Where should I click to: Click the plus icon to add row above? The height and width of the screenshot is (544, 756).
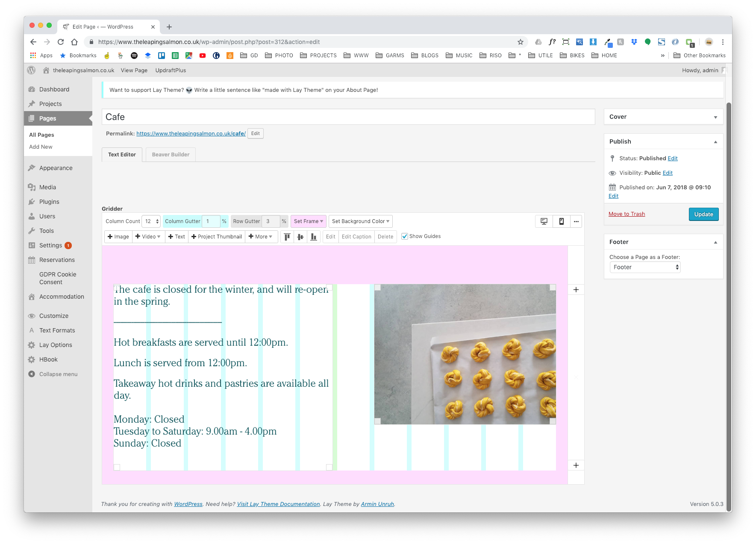[x=576, y=290]
